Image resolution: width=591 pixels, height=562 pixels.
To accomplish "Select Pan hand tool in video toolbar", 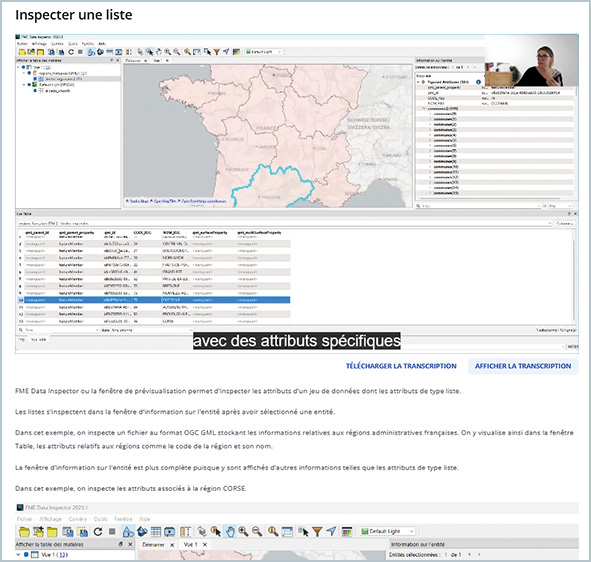I will coord(159,52).
